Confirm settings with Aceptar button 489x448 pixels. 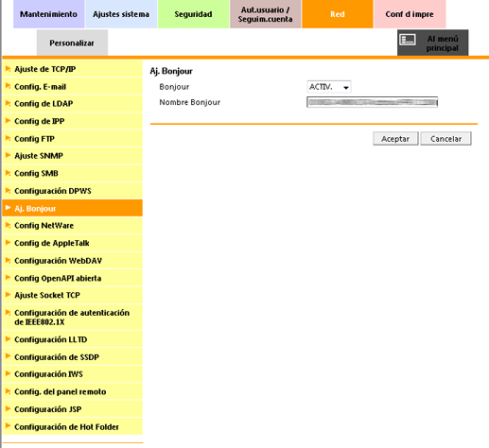coord(395,139)
